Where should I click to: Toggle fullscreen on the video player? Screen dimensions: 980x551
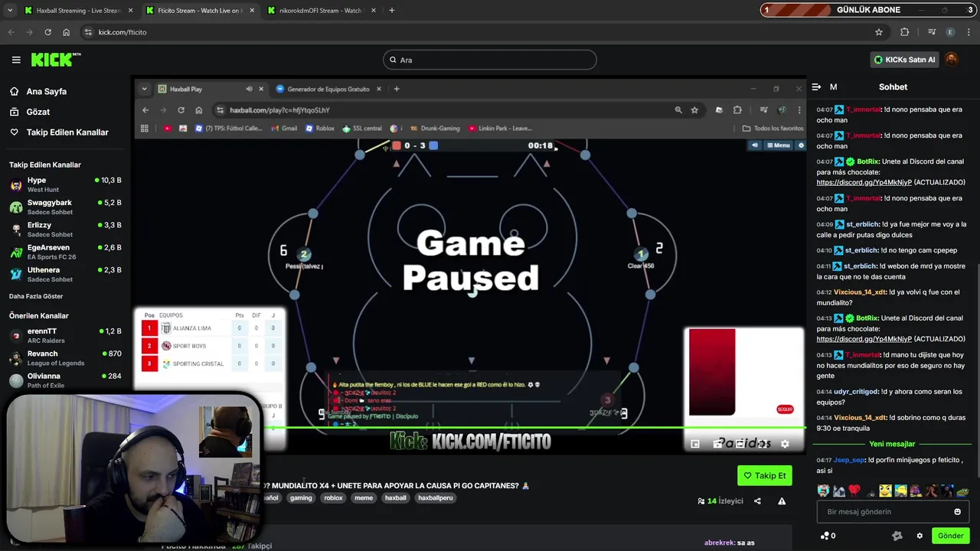[x=763, y=444]
